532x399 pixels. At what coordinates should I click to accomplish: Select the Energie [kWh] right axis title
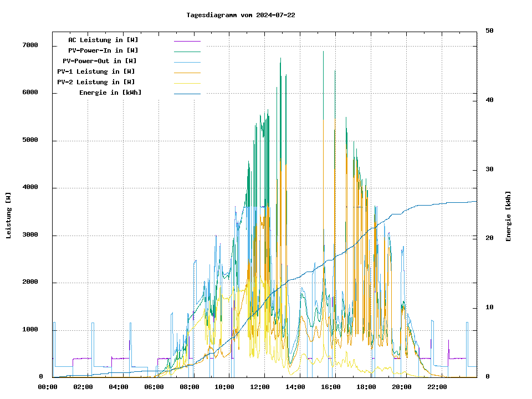pos(508,216)
